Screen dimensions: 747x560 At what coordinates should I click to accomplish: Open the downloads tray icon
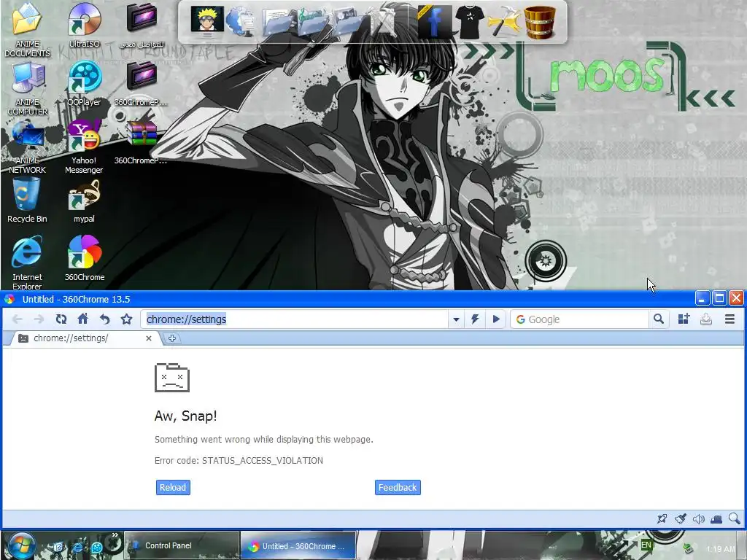coord(706,319)
